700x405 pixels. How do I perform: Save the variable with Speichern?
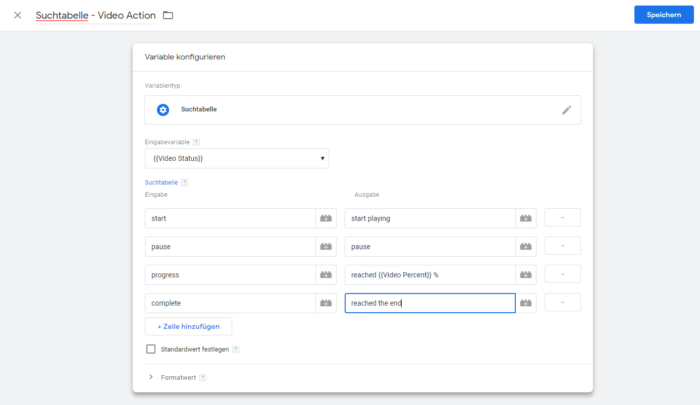pyautogui.click(x=664, y=15)
